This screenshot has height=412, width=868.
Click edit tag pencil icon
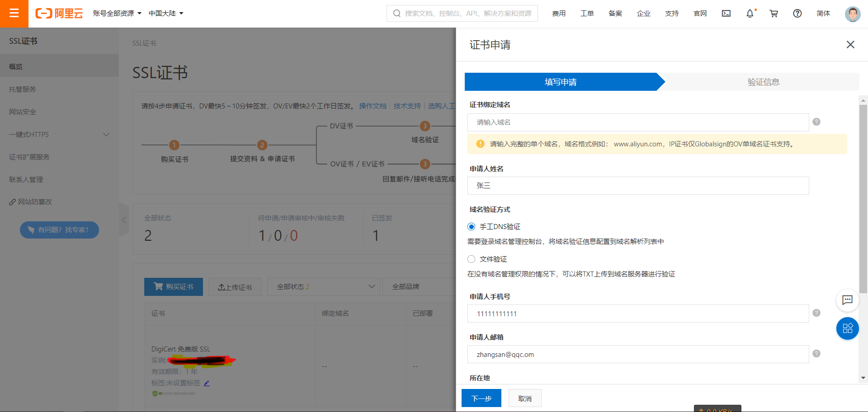coord(207,383)
